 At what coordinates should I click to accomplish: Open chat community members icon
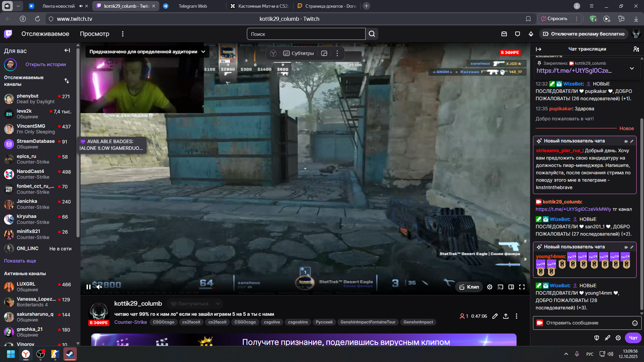[x=636, y=49]
